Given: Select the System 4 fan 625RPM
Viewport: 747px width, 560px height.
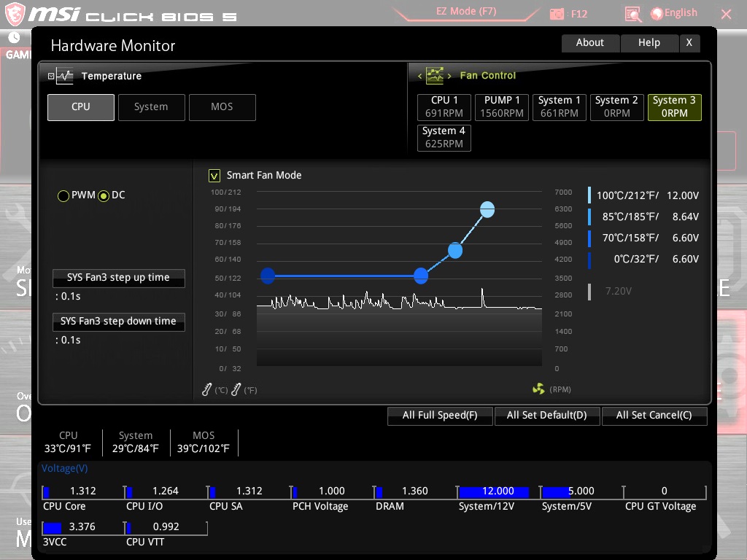Looking at the screenshot, I should click(x=444, y=138).
